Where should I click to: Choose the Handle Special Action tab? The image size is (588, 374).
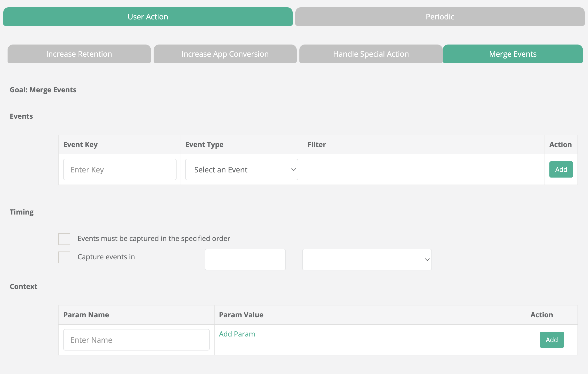pyautogui.click(x=371, y=54)
